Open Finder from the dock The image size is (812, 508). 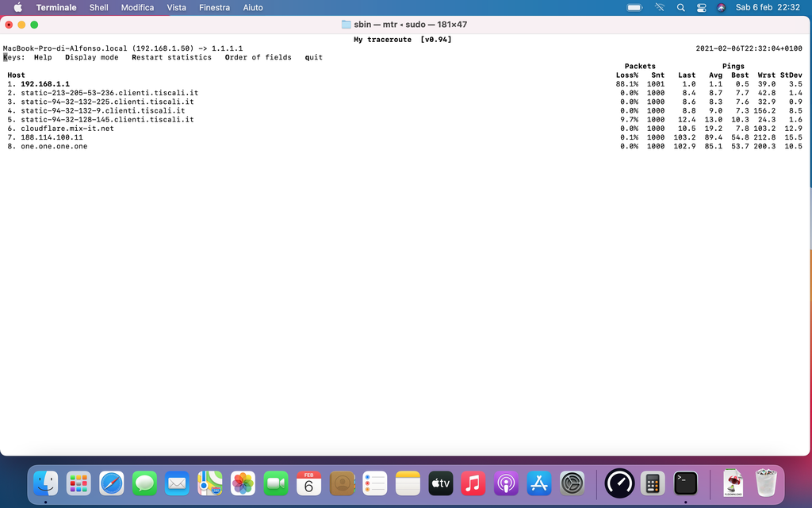[45, 482]
